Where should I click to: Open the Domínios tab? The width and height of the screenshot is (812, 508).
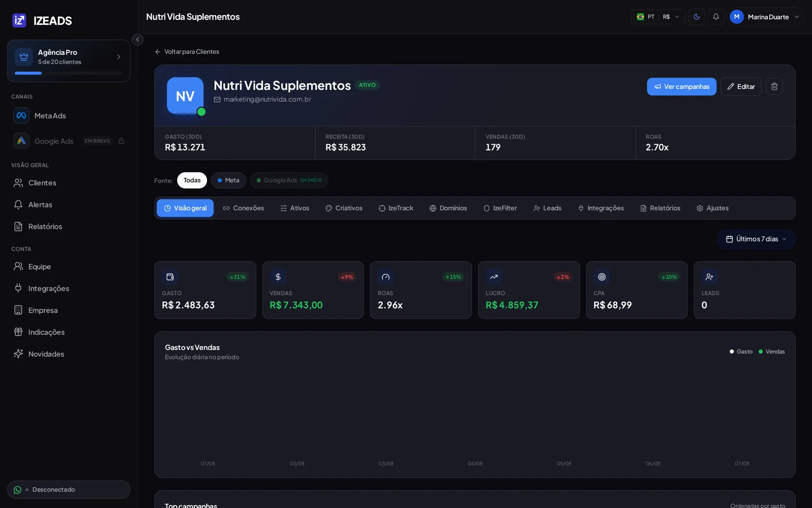(448, 208)
